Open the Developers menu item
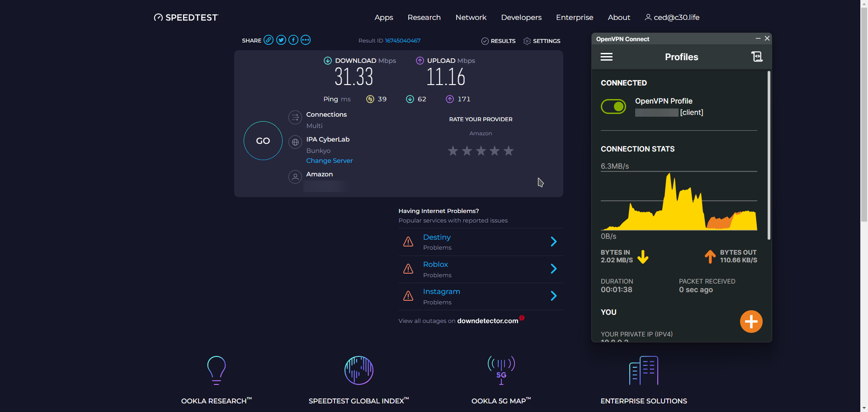Image resolution: width=868 pixels, height=412 pixels. (x=521, y=17)
